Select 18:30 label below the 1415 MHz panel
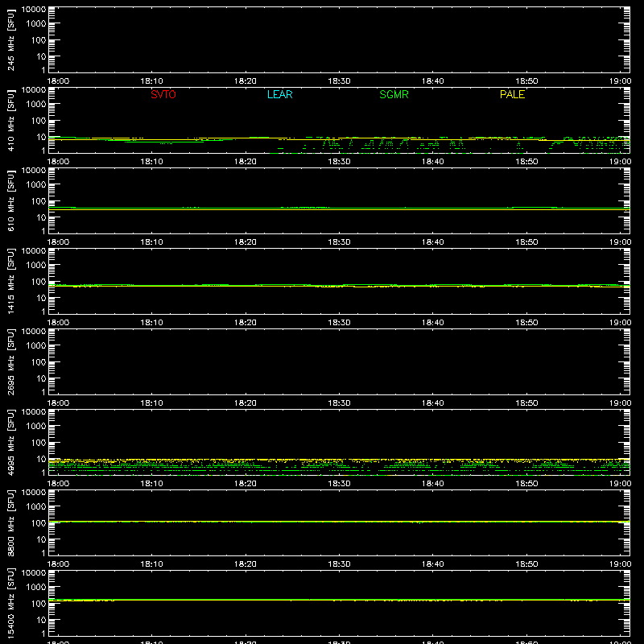The width and height of the screenshot is (644, 644). [x=339, y=323]
